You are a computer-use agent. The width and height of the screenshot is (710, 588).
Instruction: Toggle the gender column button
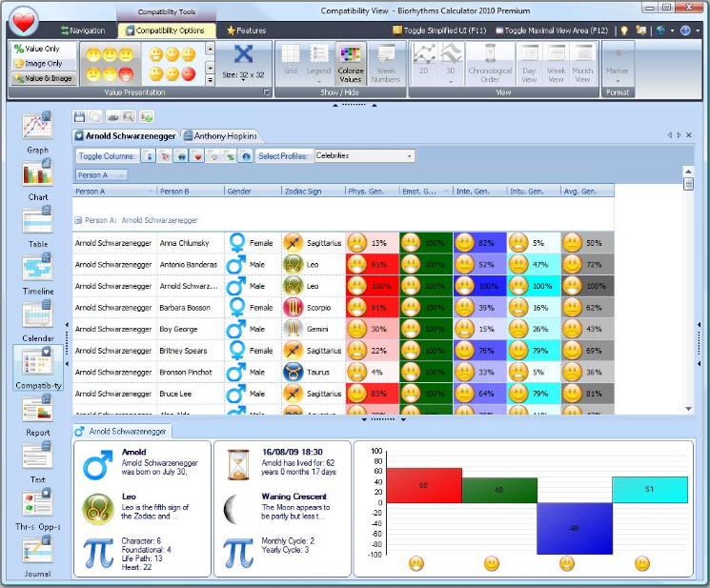[x=149, y=156]
